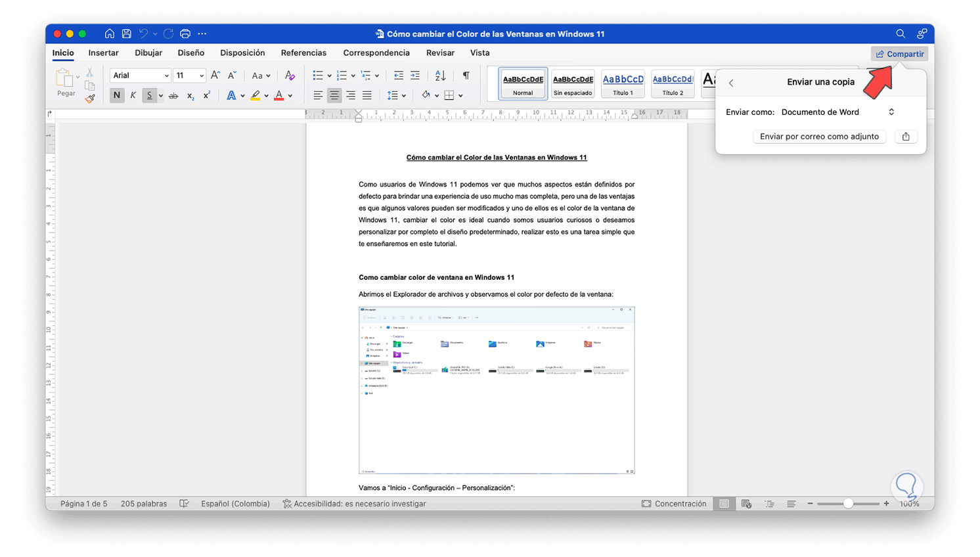This screenshot has height=557, width=980.
Task: Switch to the Dibujar tab
Action: point(148,53)
